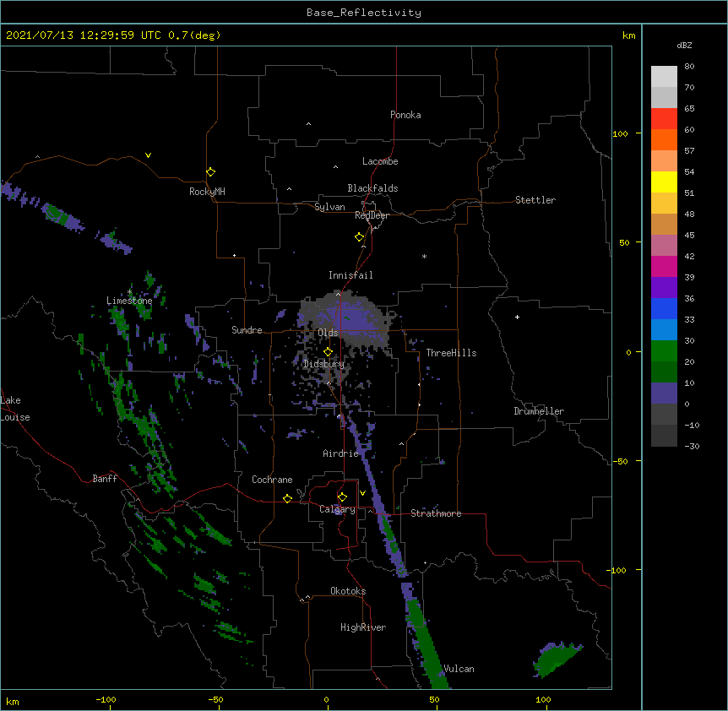Click the light gray 70-80 dBZ swatch
This screenshot has width=728, height=711.
tap(664, 77)
